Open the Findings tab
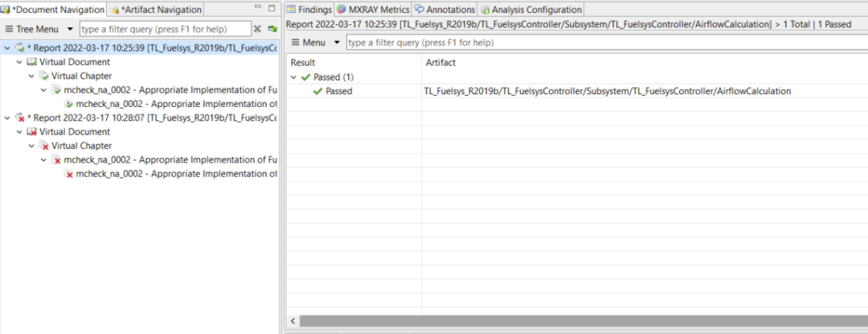Image resolution: width=868 pixels, height=334 pixels. [x=309, y=10]
